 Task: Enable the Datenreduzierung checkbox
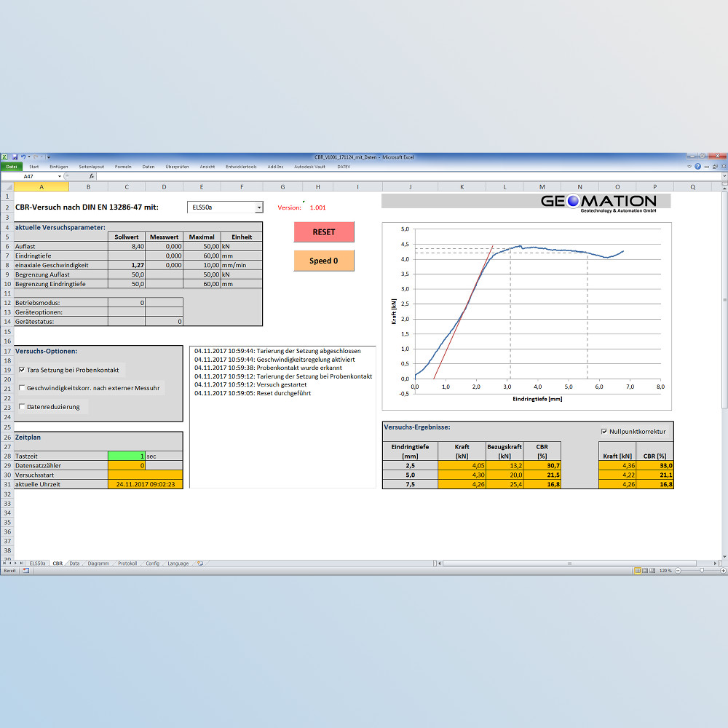tap(22, 406)
